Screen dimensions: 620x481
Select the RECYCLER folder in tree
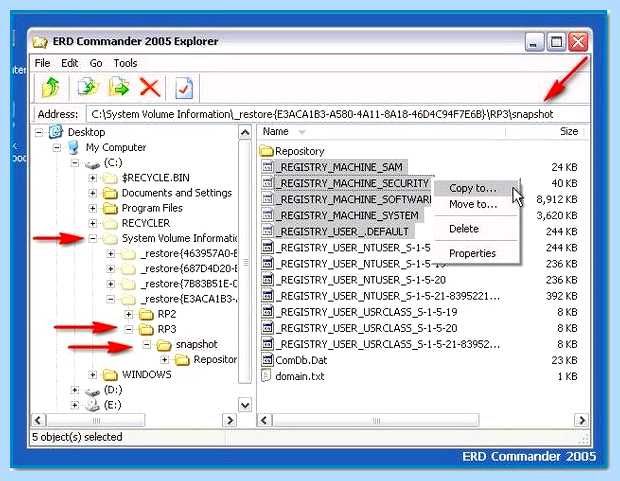coord(146,223)
